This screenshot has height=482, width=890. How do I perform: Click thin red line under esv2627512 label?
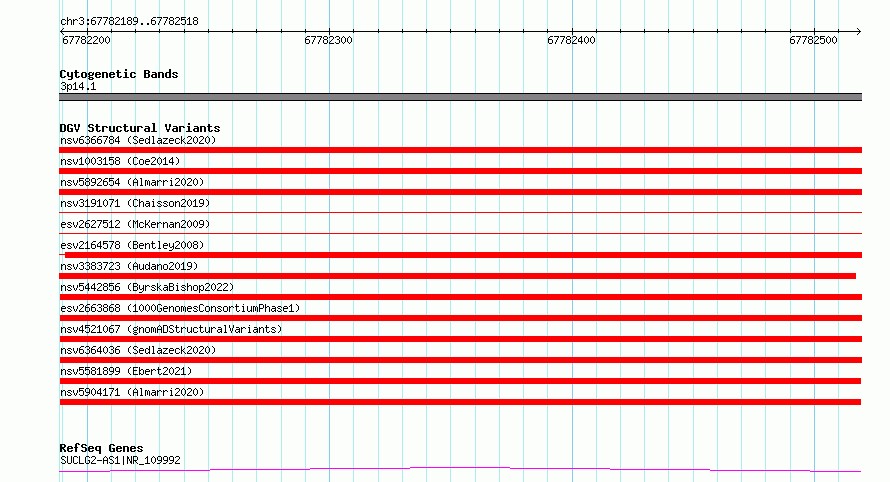(x=460, y=233)
